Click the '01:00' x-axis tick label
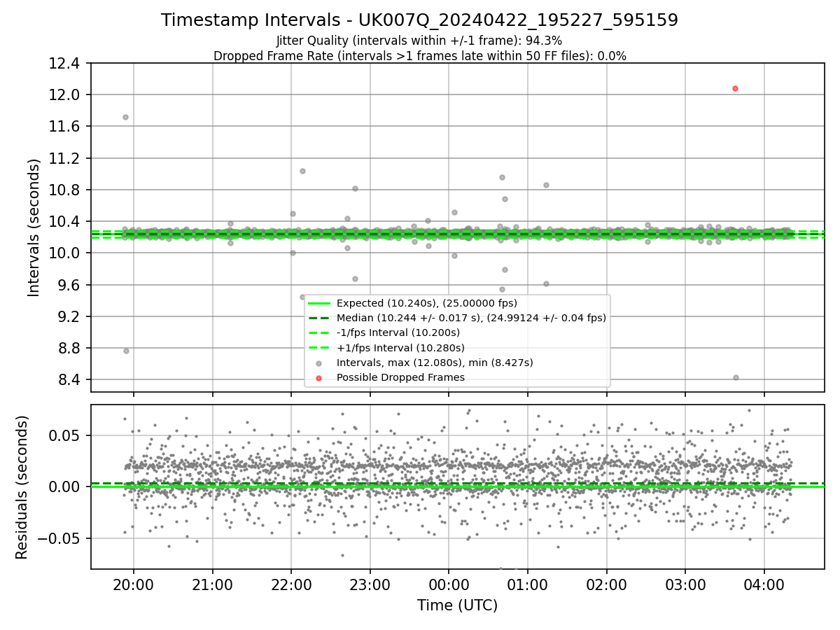840x630 pixels. 527,584
